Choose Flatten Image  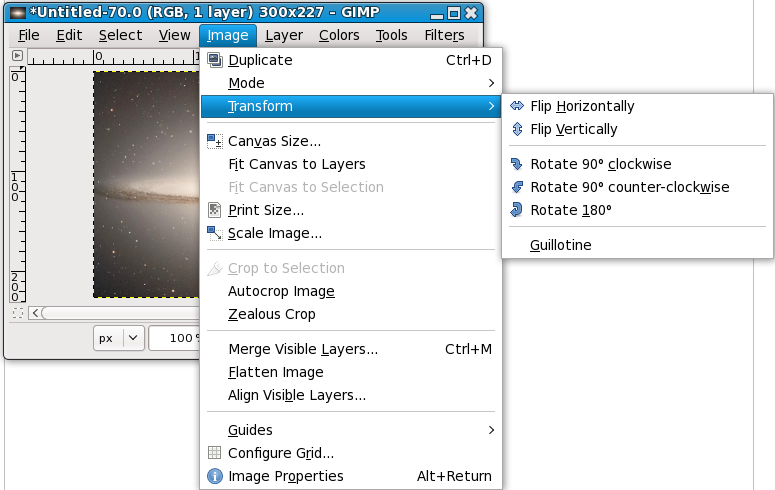coord(276,372)
